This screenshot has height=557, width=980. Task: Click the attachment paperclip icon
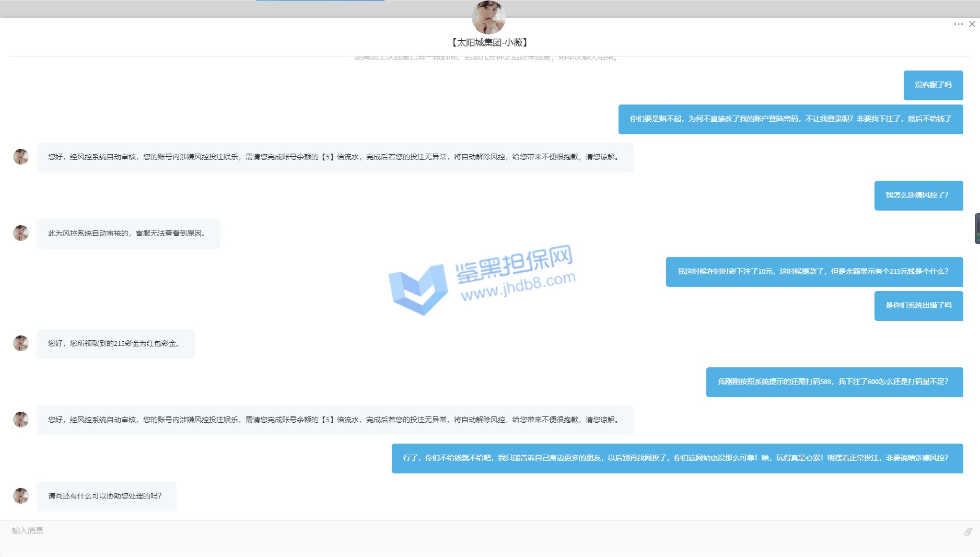tap(967, 531)
